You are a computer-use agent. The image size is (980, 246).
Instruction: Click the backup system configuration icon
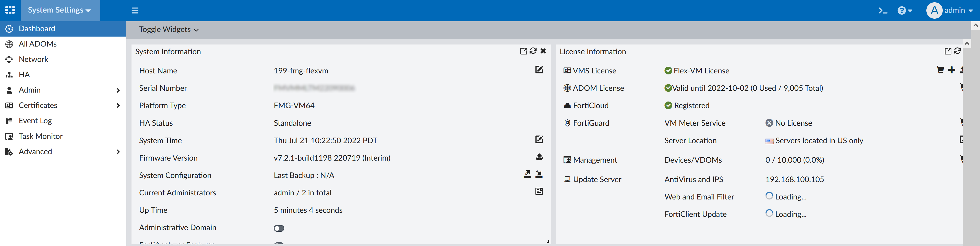(x=527, y=174)
